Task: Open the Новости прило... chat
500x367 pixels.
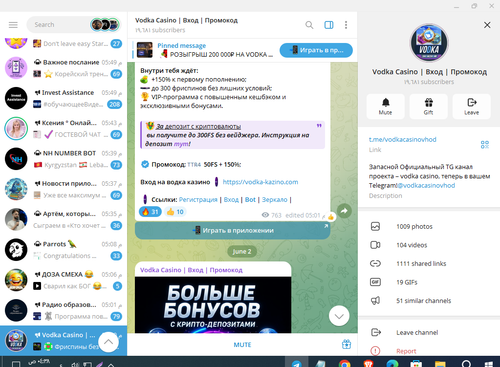Action: pyautogui.click(x=63, y=189)
